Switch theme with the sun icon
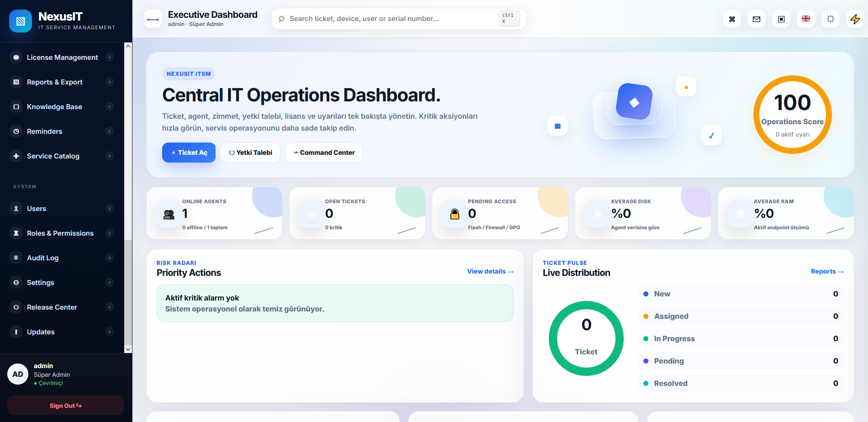The image size is (868, 422). (x=831, y=19)
